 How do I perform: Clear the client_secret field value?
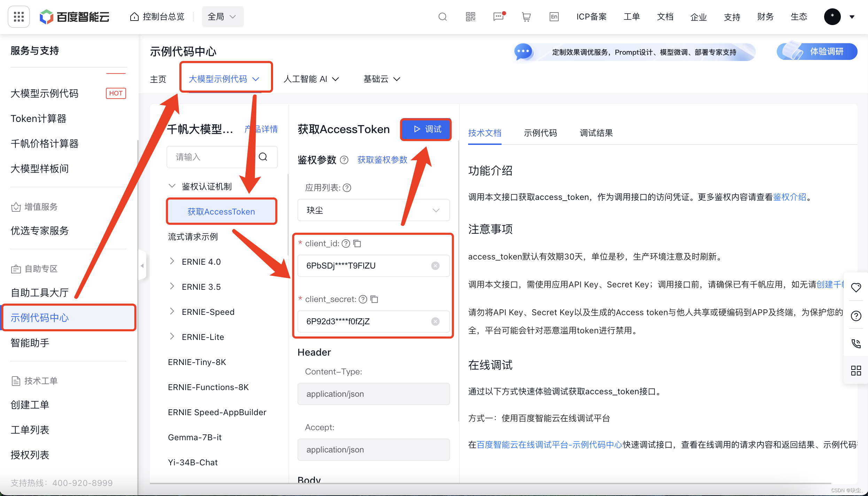click(x=435, y=321)
